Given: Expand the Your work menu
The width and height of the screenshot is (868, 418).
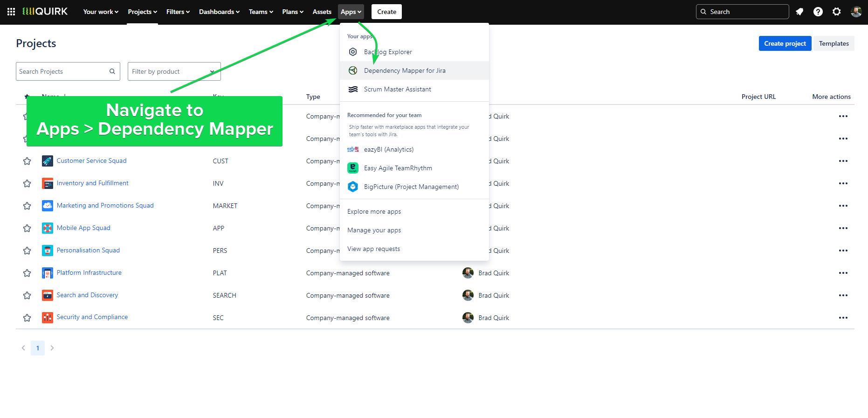Looking at the screenshot, I should pos(101,12).
